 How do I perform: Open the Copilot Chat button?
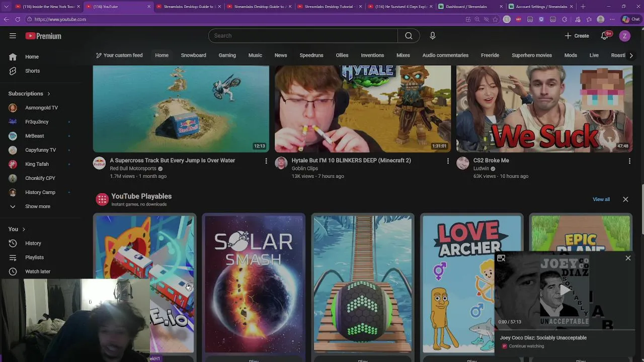click(631, 19)
